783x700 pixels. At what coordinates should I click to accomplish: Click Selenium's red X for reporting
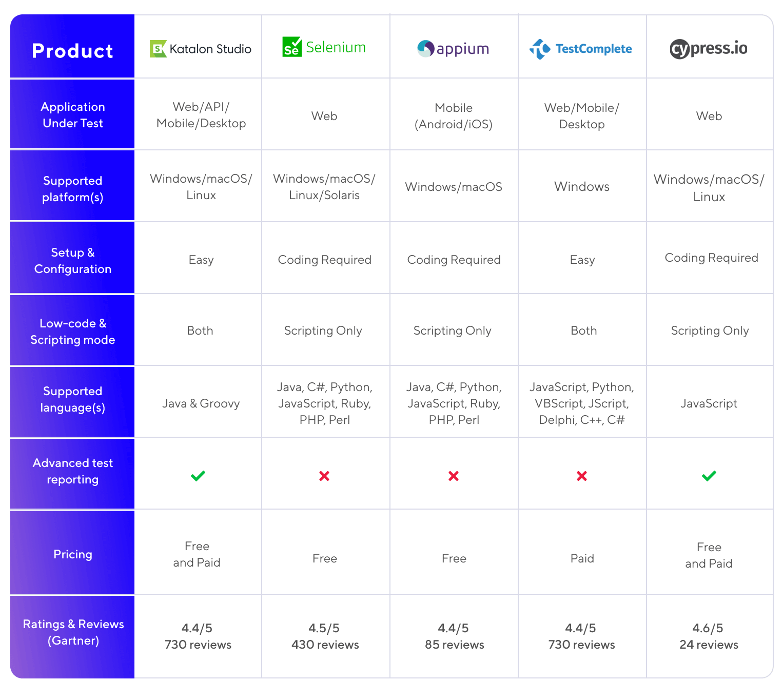324,476
